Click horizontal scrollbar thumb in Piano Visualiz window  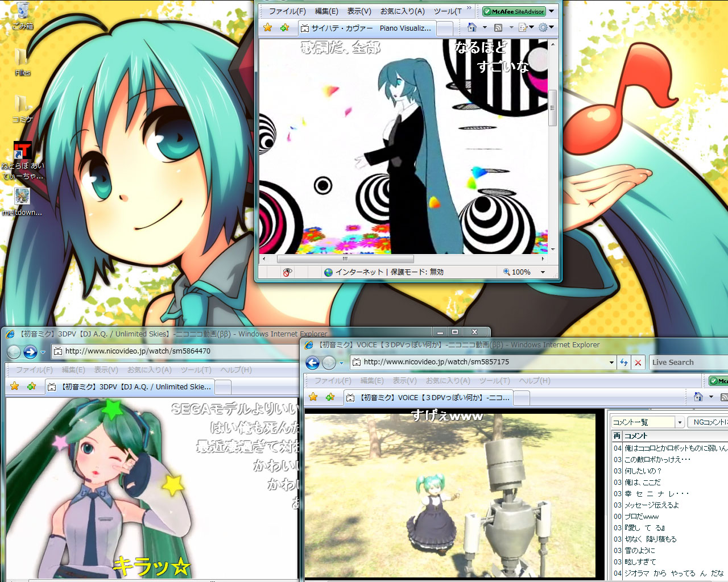pos(345,259)
